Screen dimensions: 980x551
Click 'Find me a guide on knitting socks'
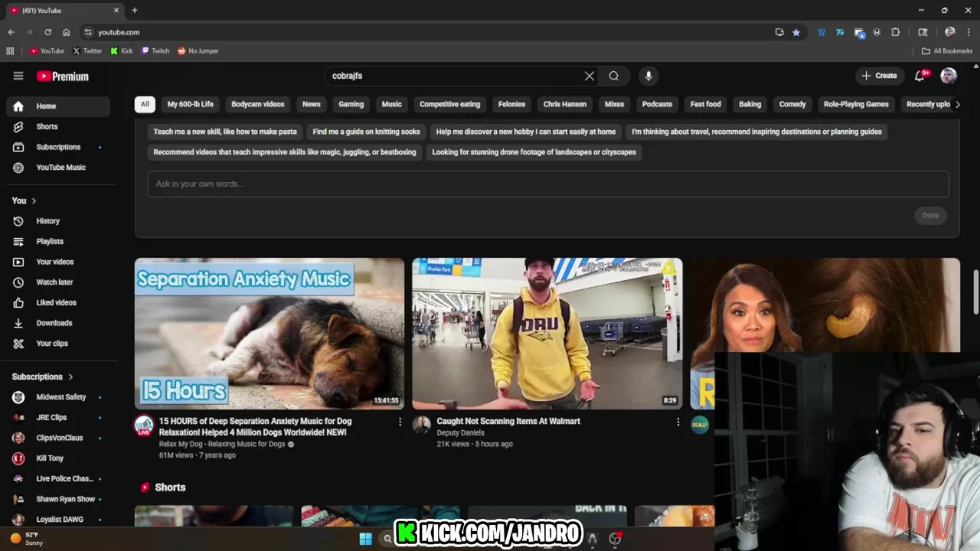[366, 132]
